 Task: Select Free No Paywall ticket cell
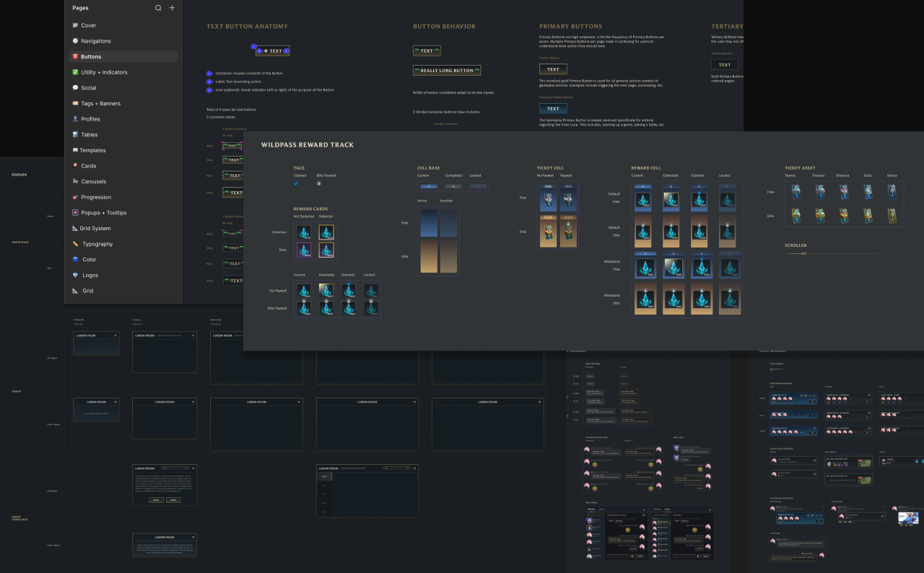pos(548,198)
